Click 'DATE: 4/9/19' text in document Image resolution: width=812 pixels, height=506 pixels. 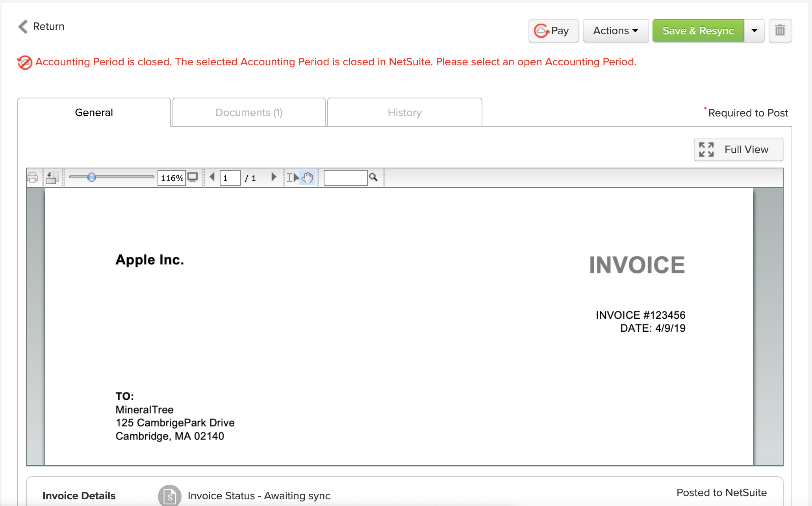[653, 328]
